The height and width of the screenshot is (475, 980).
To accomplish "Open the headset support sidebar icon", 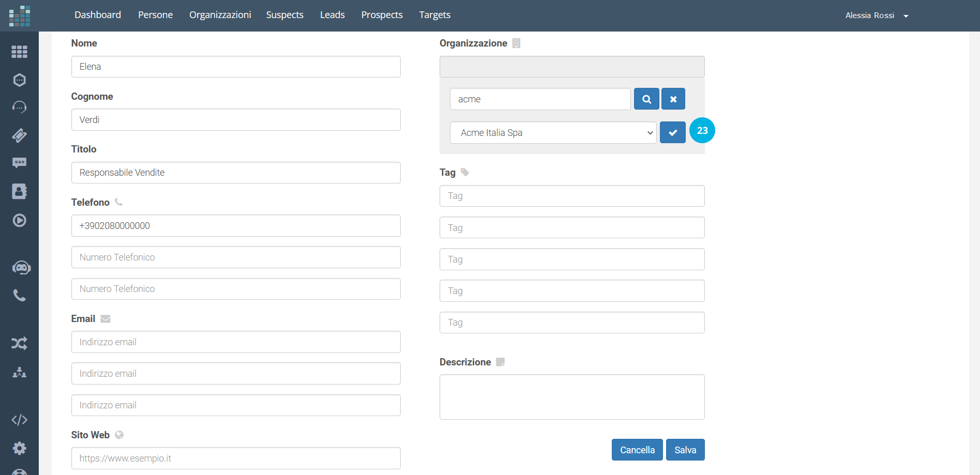I will click(x=19, y=107).
